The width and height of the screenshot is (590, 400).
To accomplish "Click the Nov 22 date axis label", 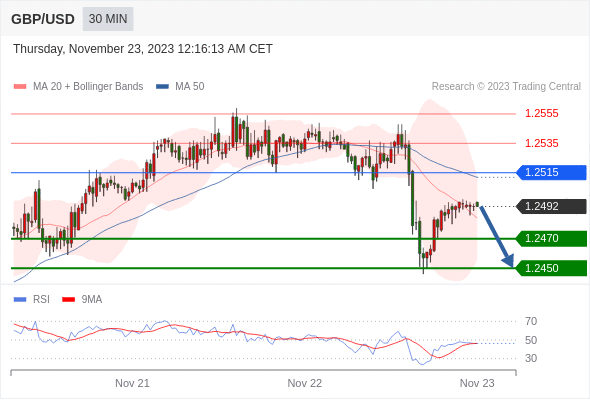I will (x=305, y=383).
